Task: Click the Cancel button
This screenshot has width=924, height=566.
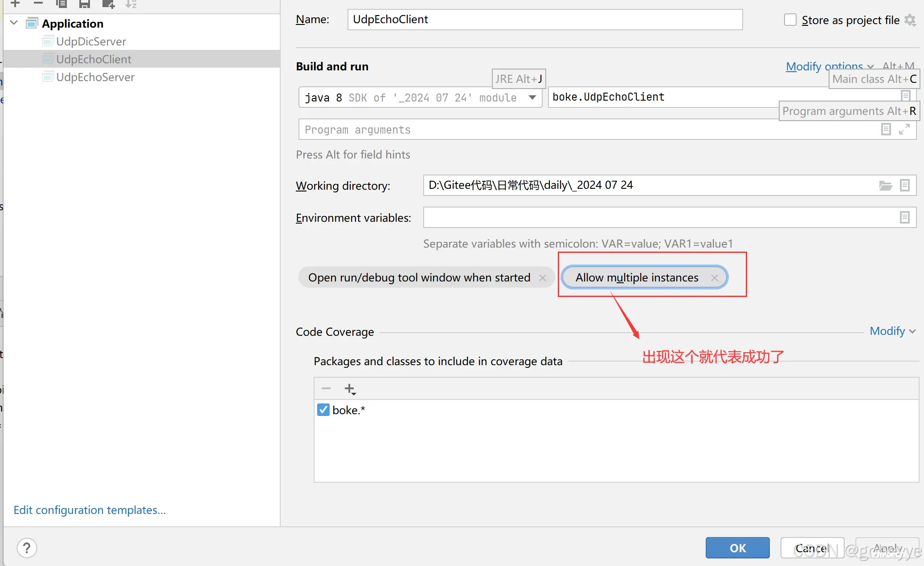Action: click(813, 548)
